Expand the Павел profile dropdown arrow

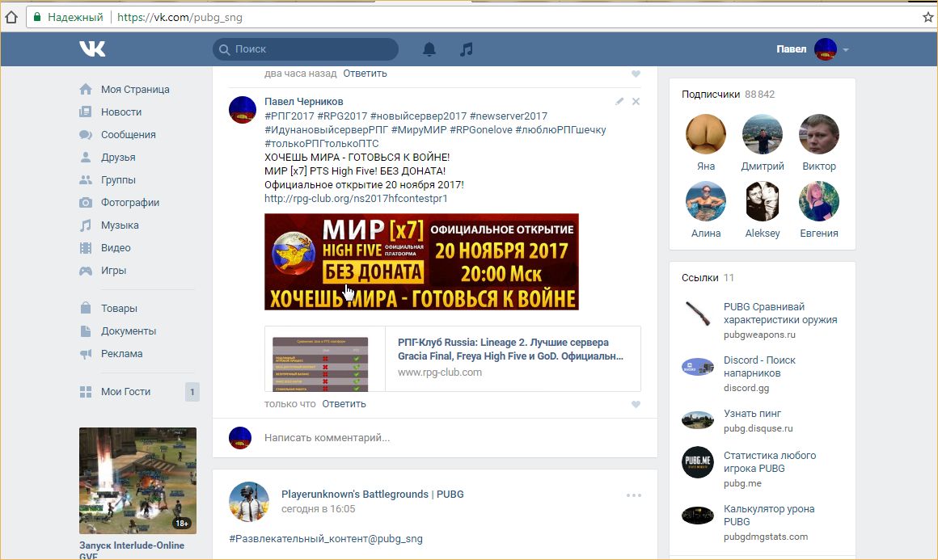(845, 49)
